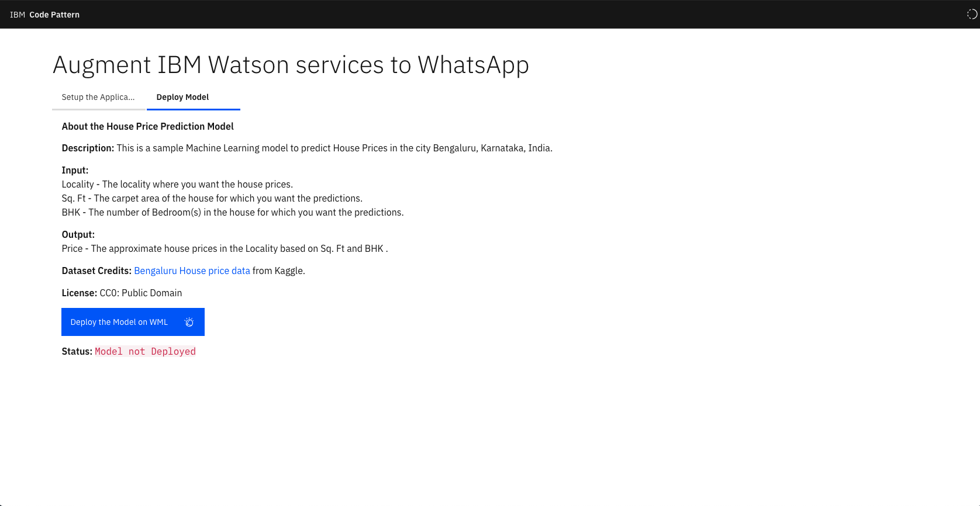980x506 pixels.
Task: Click the Status: label
Action: click(77, 351)
